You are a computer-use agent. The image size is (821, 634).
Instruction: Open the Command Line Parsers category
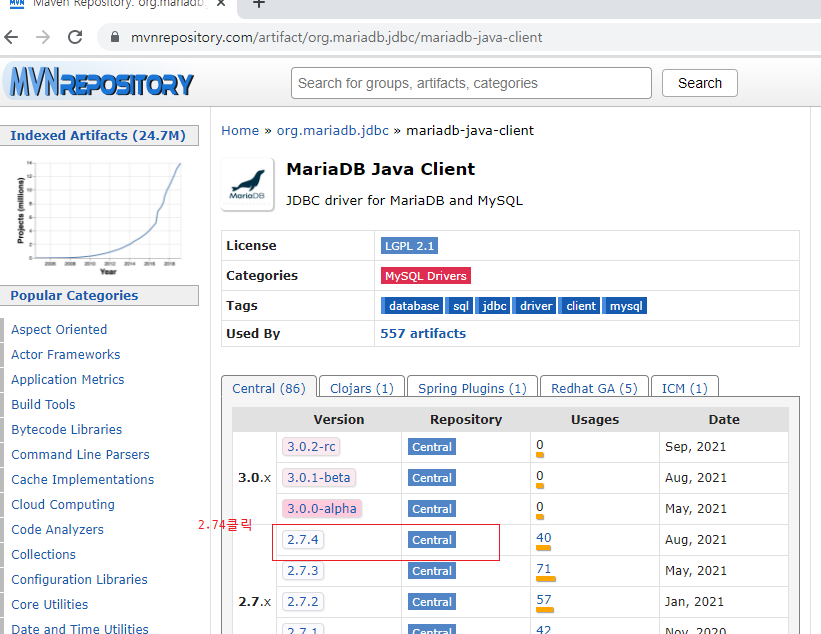point(80,454)
